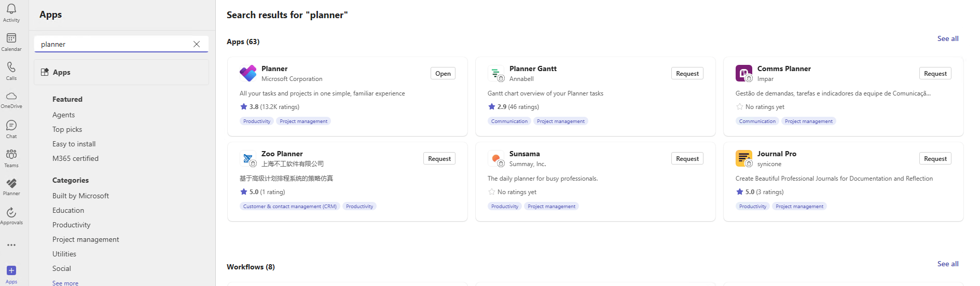The width and height of the screenshot is (980, 286).
Task: Click the Journal Pro app title
Action: 777,154
